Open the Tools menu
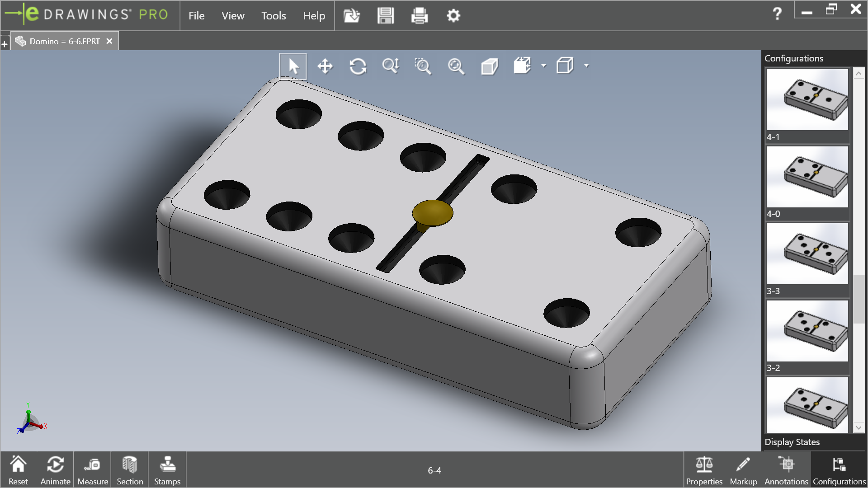This screenshot has width=868, height=488. pyautogui.click(x=274, y=16)
